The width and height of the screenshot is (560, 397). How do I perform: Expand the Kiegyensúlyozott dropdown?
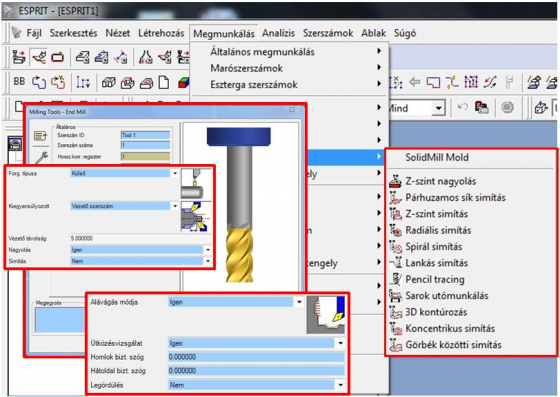175,206
